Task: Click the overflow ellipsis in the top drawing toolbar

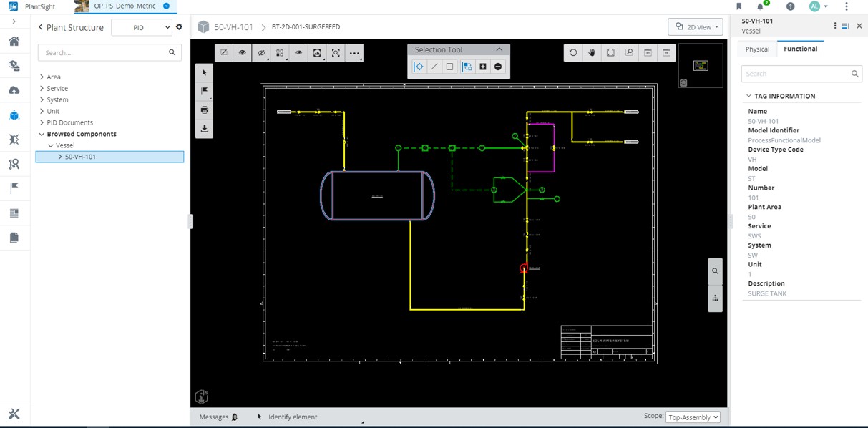Action: (353, 52)
